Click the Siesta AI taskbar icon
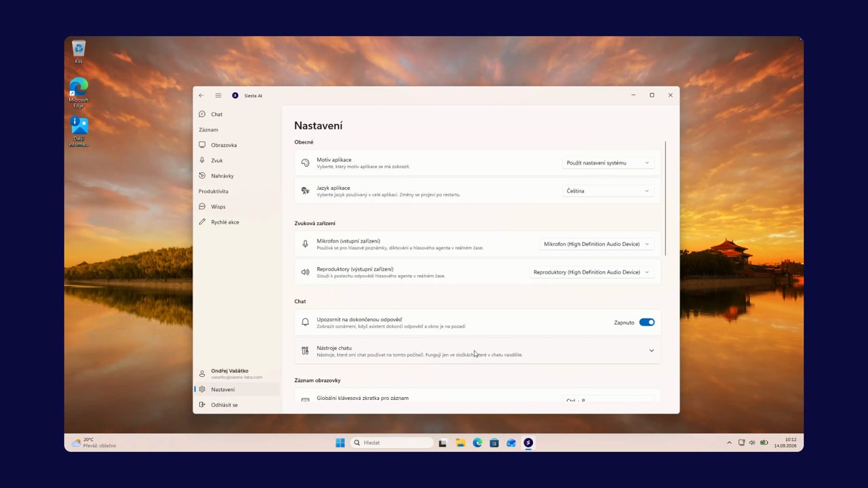This screenshot has width=868, height=488. point(528,443)
